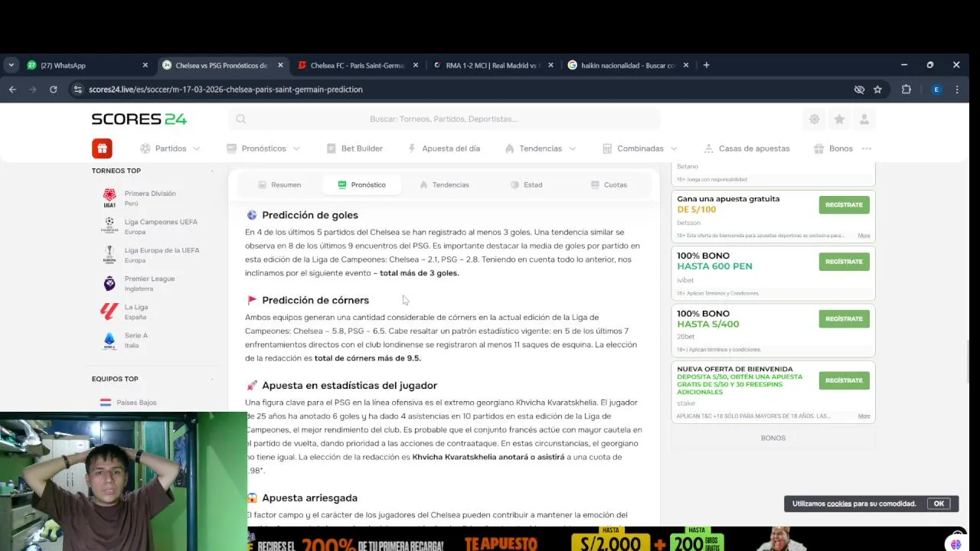Click the Predicción de goles heading
The image size is (980, 551).
tap(310, 215)
